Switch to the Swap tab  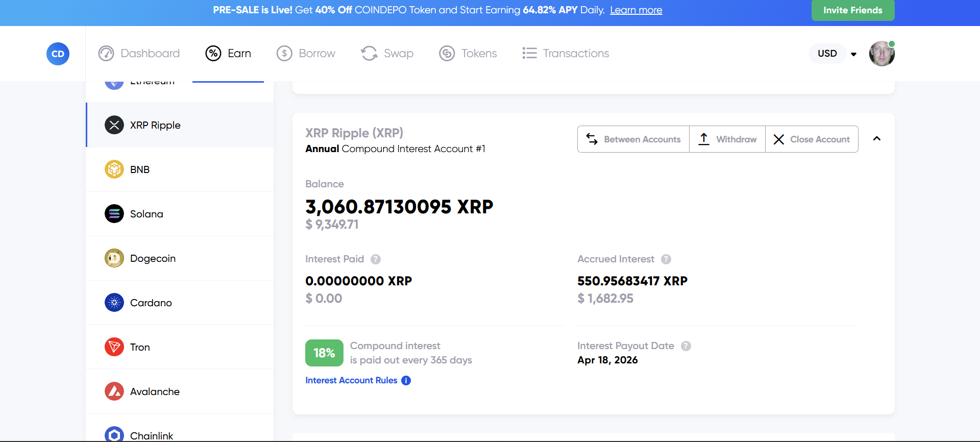(x=387, y=53)
